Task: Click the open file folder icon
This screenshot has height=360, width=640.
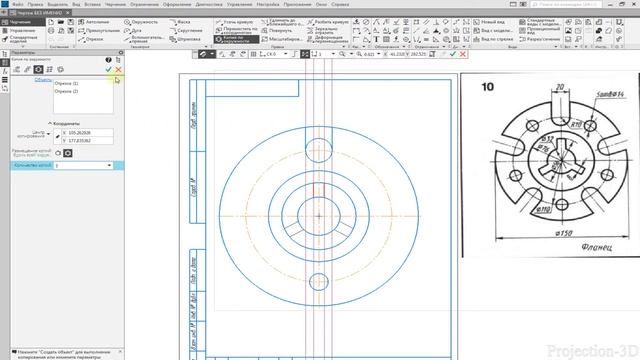Action: 61,22
